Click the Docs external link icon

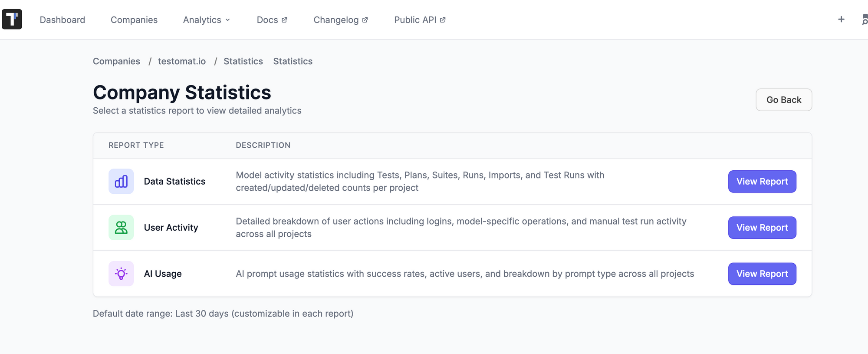tap(285, 20)
